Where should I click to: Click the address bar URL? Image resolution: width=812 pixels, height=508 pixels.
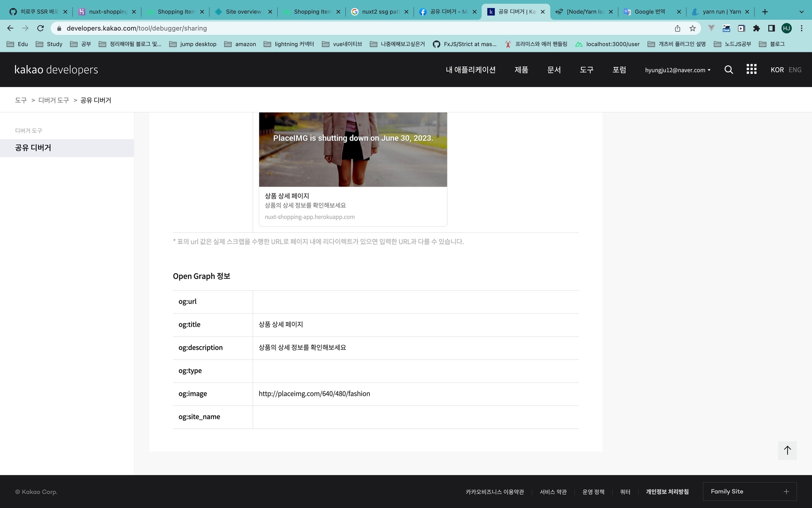(137, 28)
